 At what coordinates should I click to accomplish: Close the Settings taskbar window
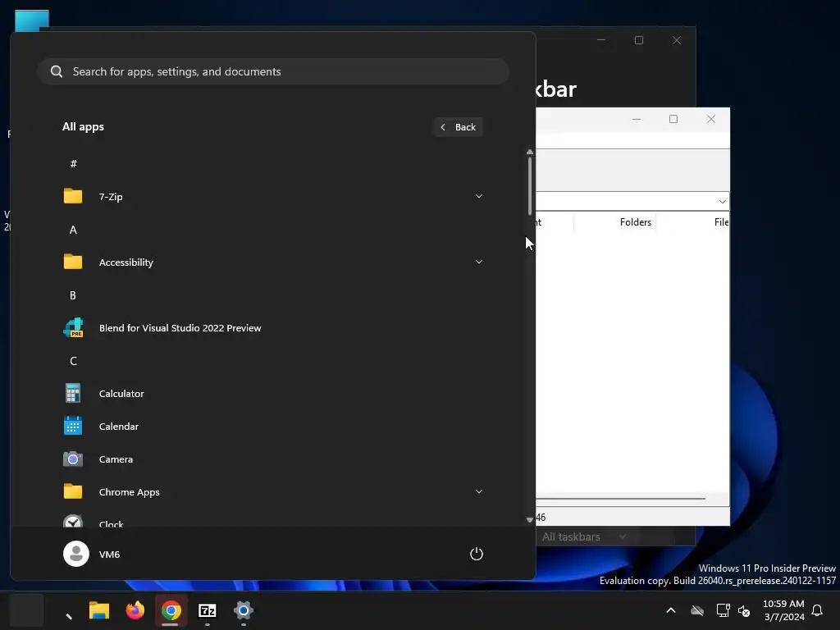pos(677,40)
